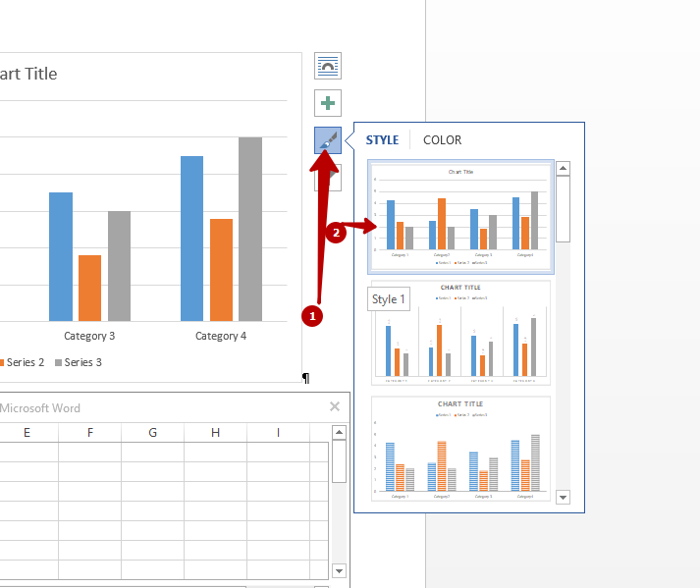
Task: Click style gallery scroll down arrow
Action: pos(563,497)
